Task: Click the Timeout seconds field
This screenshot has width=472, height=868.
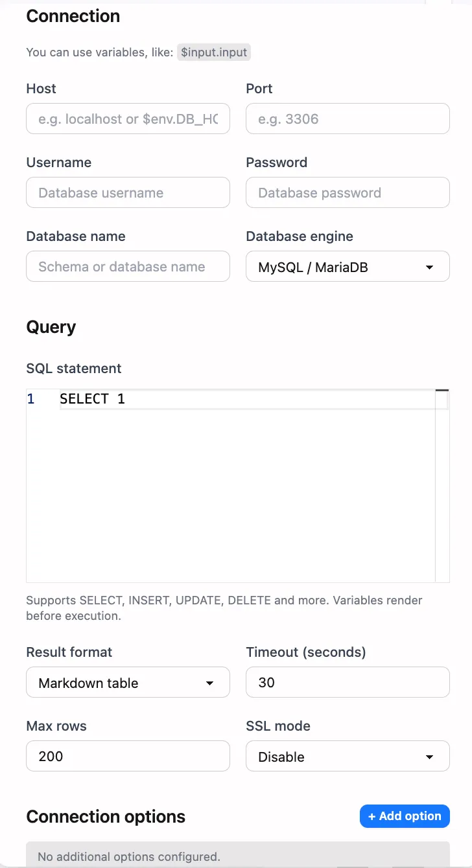Action: tap(348, 683)
